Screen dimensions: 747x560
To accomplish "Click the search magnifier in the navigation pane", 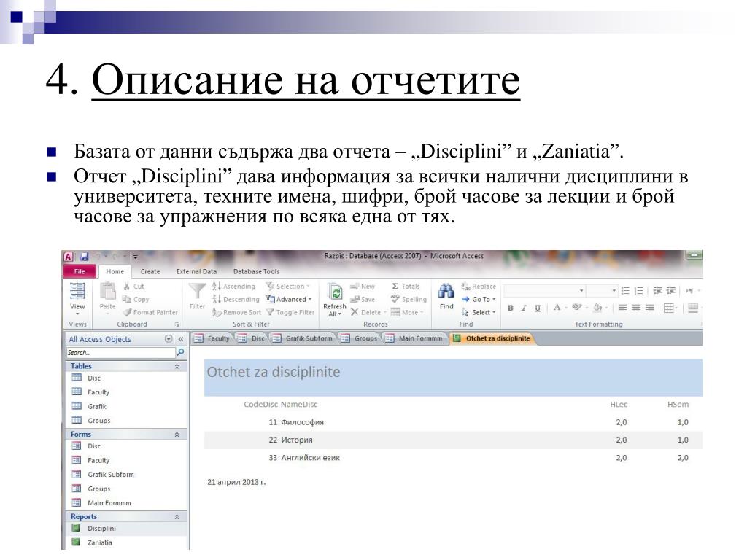I will point(180,351).
